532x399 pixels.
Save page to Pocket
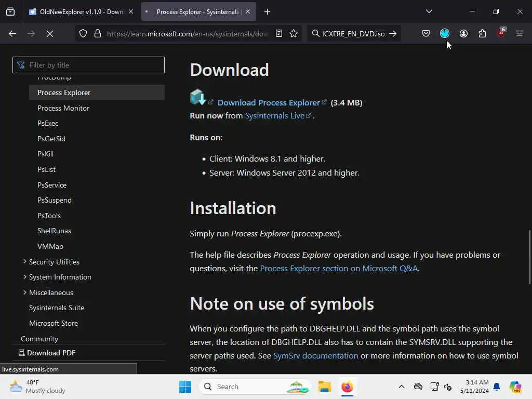coord(426,34)
